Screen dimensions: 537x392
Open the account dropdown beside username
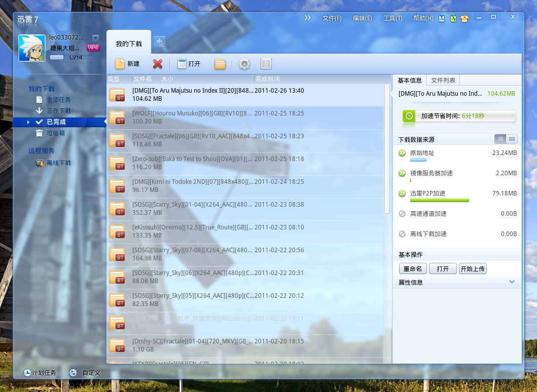pos(95,37)
